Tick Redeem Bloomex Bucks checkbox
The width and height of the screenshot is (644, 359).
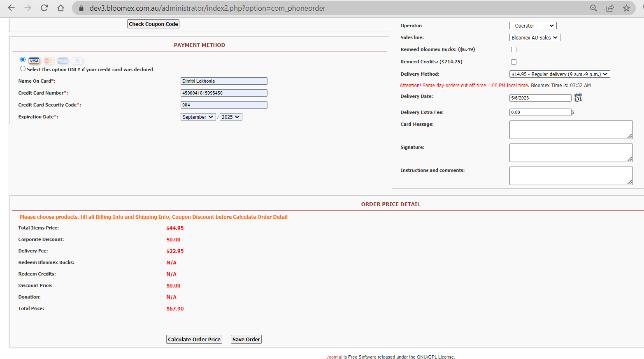[514, 49]
